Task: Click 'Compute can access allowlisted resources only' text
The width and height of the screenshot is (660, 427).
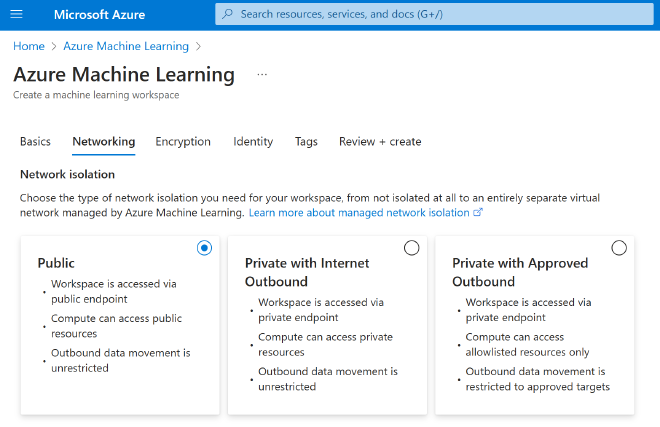Action: (527, 344)
